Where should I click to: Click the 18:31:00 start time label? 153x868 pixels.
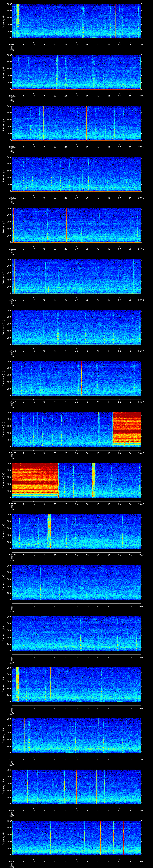pyautogui.click(x=12, y=810)
